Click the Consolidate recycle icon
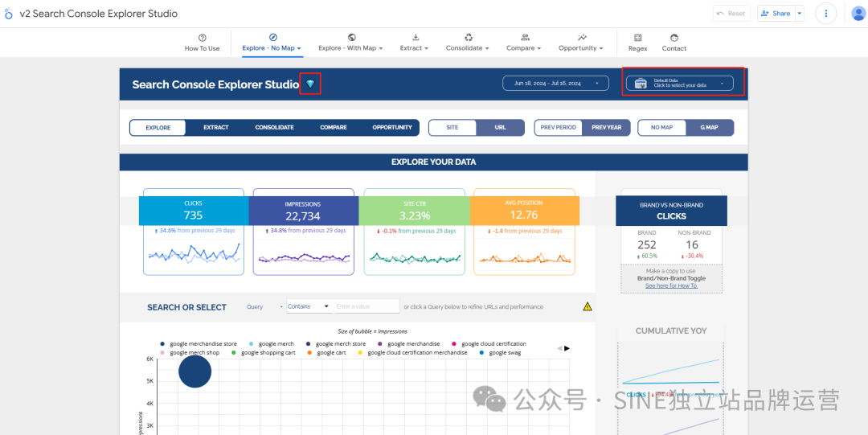This screenshot has width=868, height=435. click(x=469, y=37)
